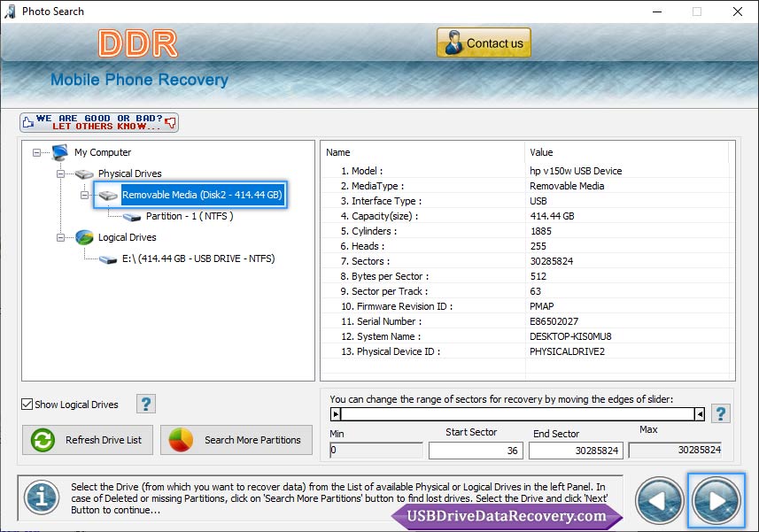The height and width of the screenshot is (532, 759).
Task: Select My Computer in the tree
Action: click(103, 152)
